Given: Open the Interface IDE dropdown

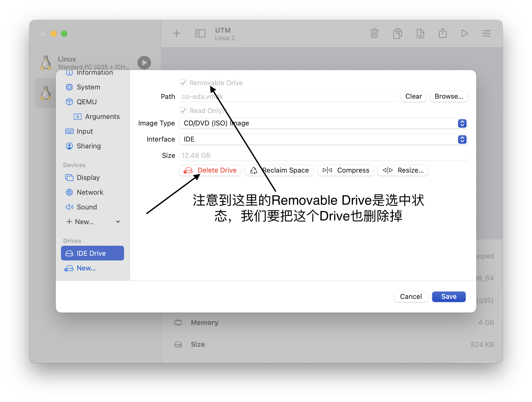Looking at the screenshot, I should (323, 139).
